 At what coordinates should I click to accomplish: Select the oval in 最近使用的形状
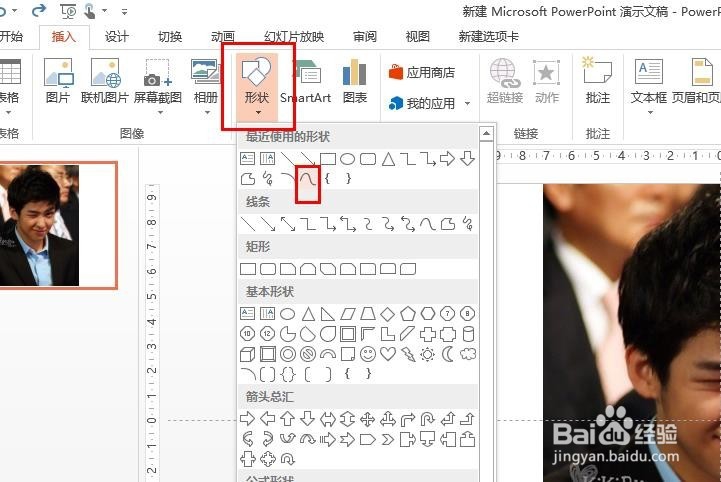tap(348, 159)
